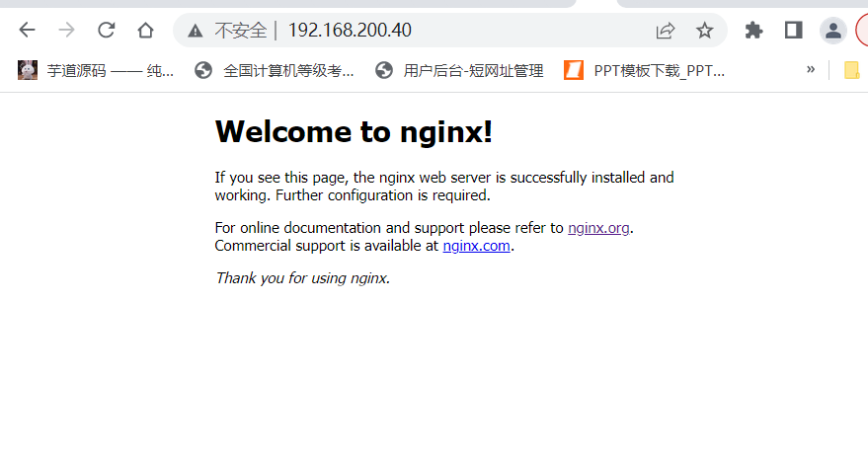Expand the hidden bookmarks chevron
Screen dimensions: 868x454
(811, 70)
